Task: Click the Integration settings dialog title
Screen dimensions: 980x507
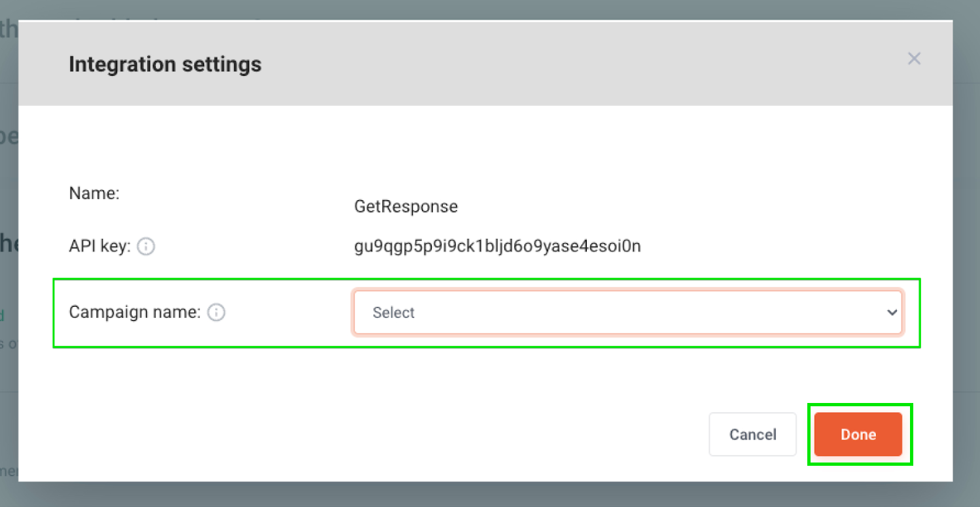Action: click(165, 64)
